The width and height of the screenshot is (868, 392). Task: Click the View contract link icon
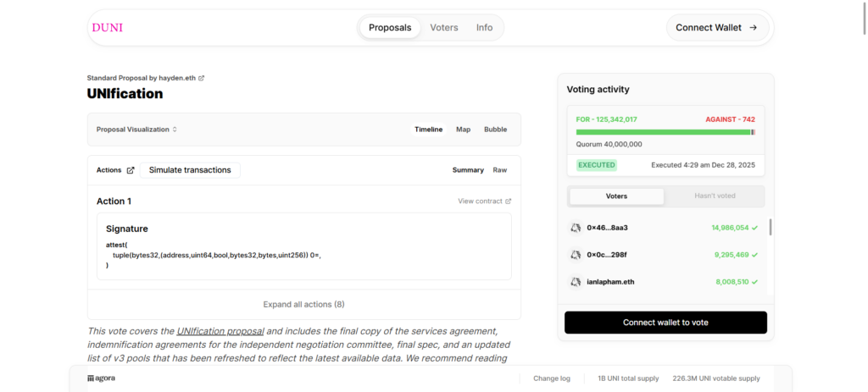click(x=509, y=202)
